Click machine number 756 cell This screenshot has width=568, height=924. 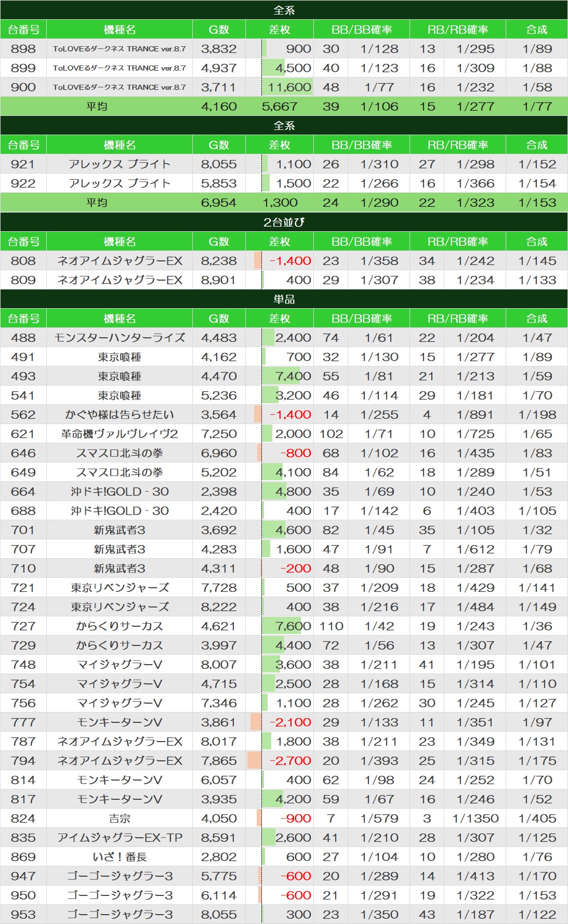23,703
